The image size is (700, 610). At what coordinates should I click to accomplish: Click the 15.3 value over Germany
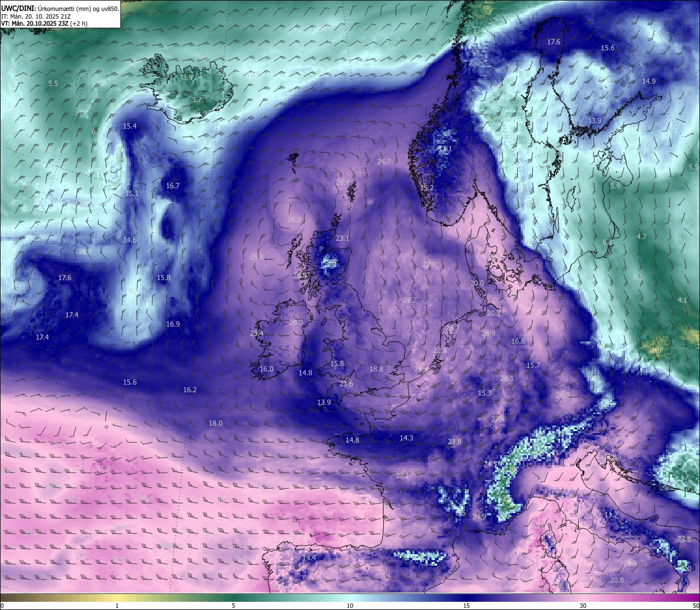coord(485,393)
